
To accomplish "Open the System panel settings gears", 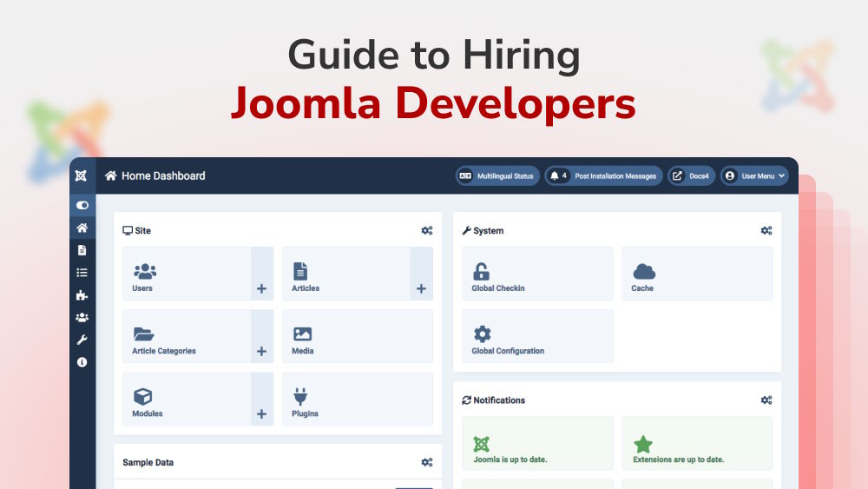I will 766,230.
